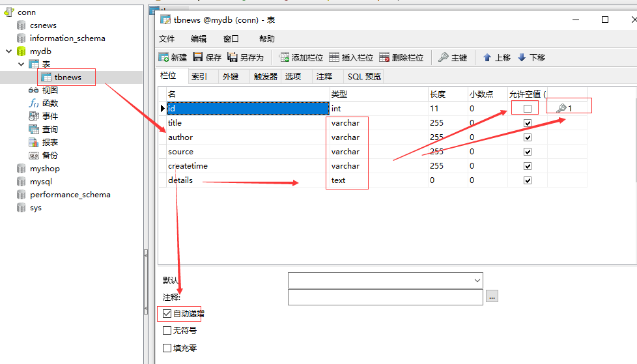Open the Default (默认) value dropdown
The width and height of the screenshot is (637, 364).
pos(477,280)
